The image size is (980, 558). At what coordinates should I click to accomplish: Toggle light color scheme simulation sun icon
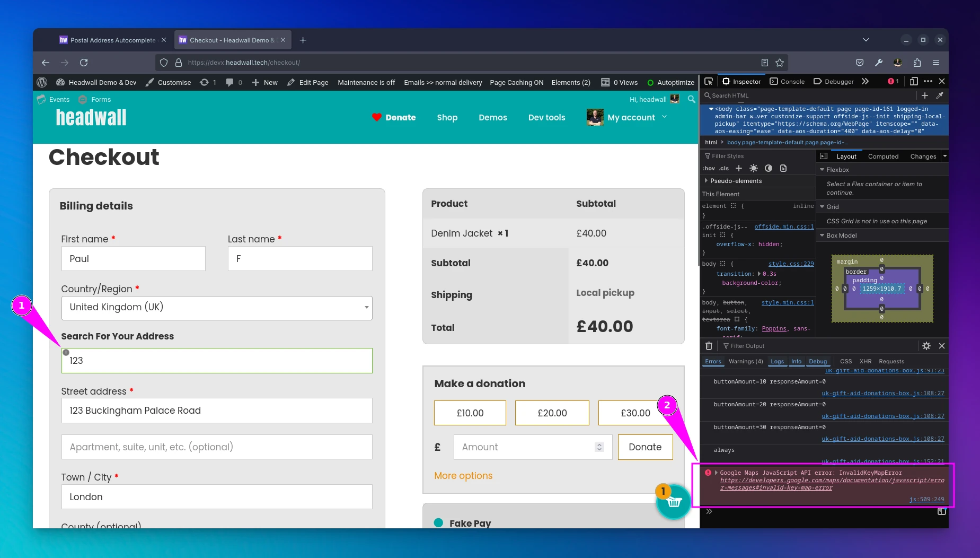[x=754, y=168]
